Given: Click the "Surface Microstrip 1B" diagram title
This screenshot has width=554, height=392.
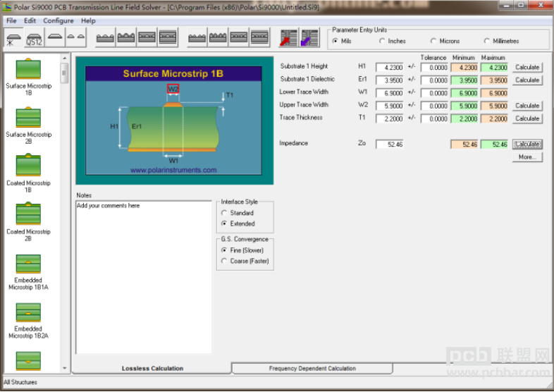Looking at the screenshot, I should click(173, 73).
